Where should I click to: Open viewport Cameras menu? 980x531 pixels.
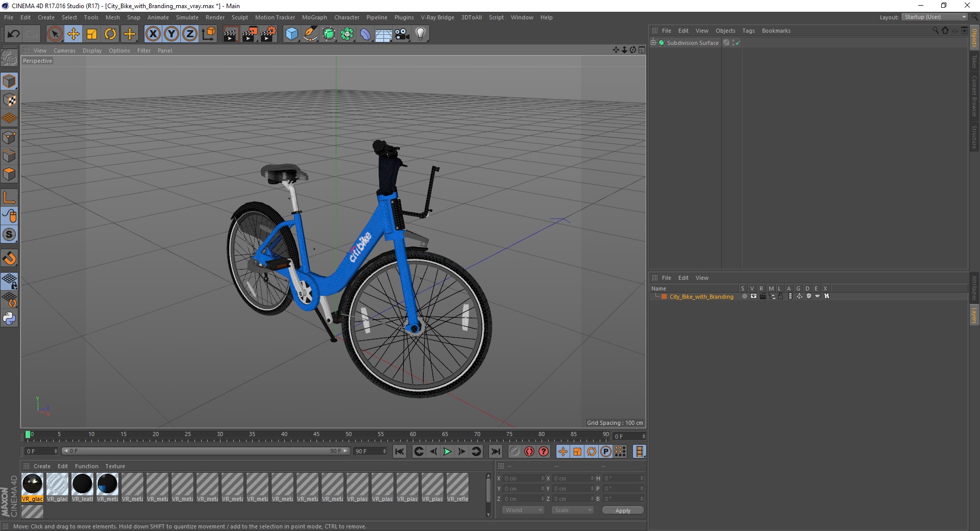click(x=64, y=51)
